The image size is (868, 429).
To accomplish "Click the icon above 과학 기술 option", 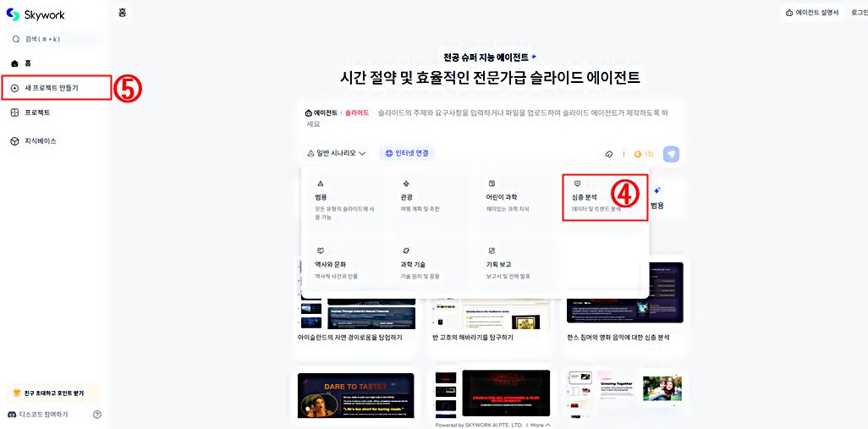I will coord(406,250).
